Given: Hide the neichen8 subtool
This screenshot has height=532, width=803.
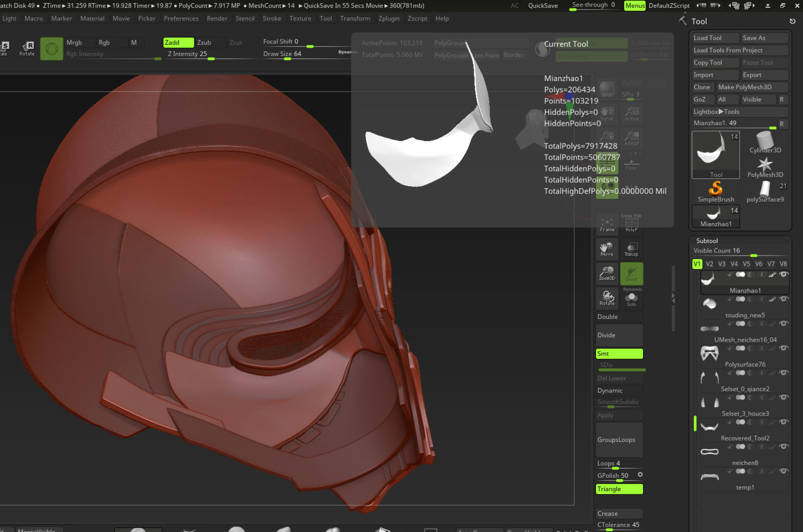Looking at the screenshot, I should [783, 447].
